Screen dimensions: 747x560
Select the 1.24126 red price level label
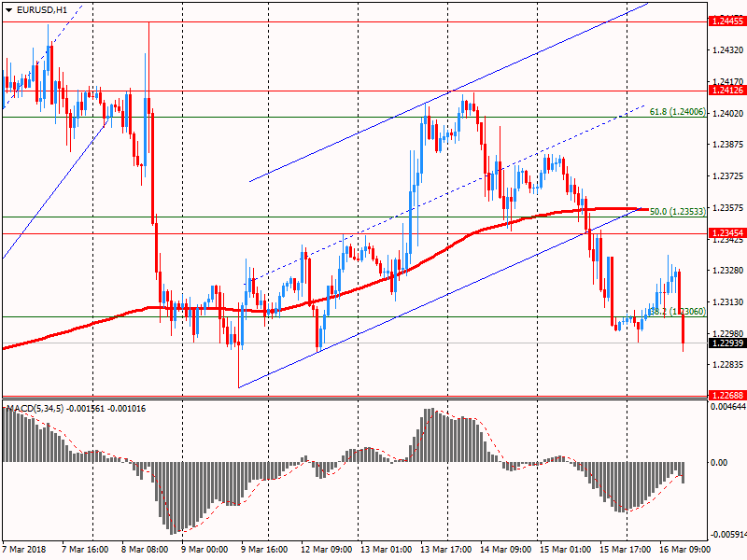(727, 91)
